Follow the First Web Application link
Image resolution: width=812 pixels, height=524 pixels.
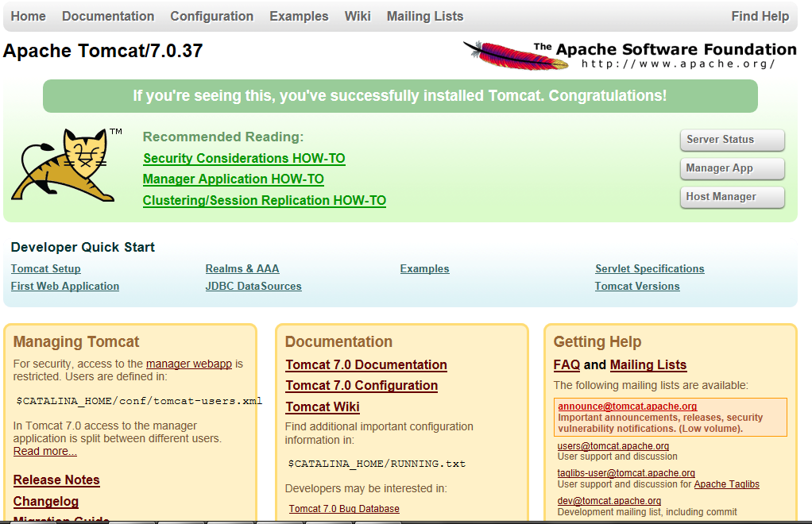tap(64, 287)
